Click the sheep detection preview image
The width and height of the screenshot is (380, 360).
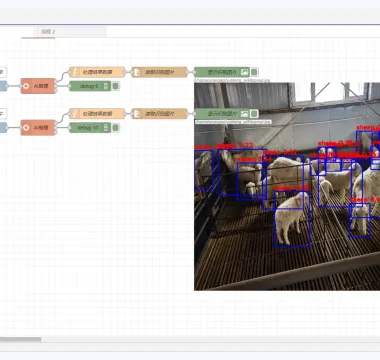click(287, 186)
